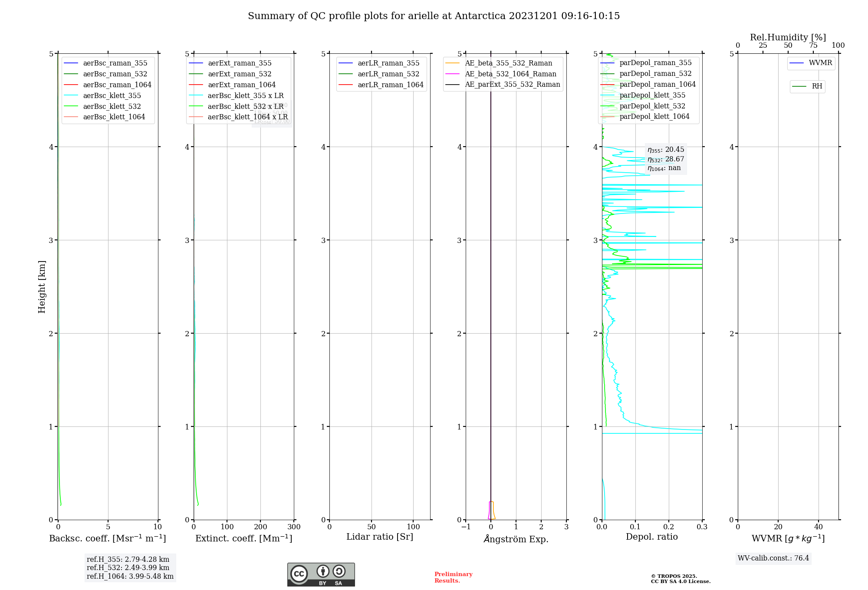Click the RH legend entry
This screenshot has height=590, width=868.
point(816,86)
